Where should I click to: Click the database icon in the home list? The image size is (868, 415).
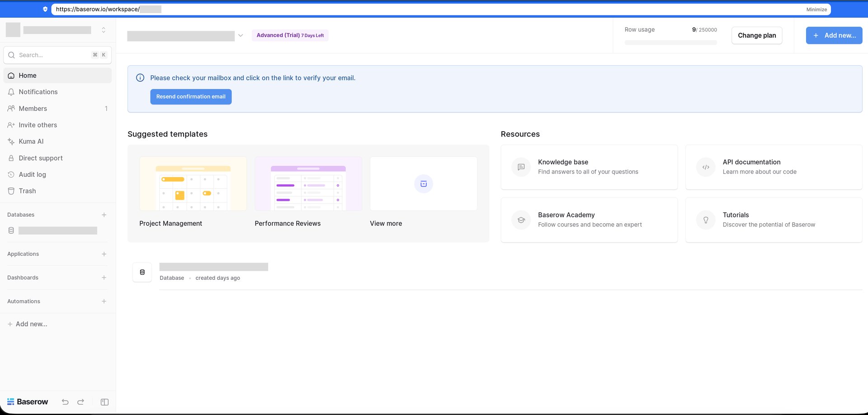click(142, 272)
